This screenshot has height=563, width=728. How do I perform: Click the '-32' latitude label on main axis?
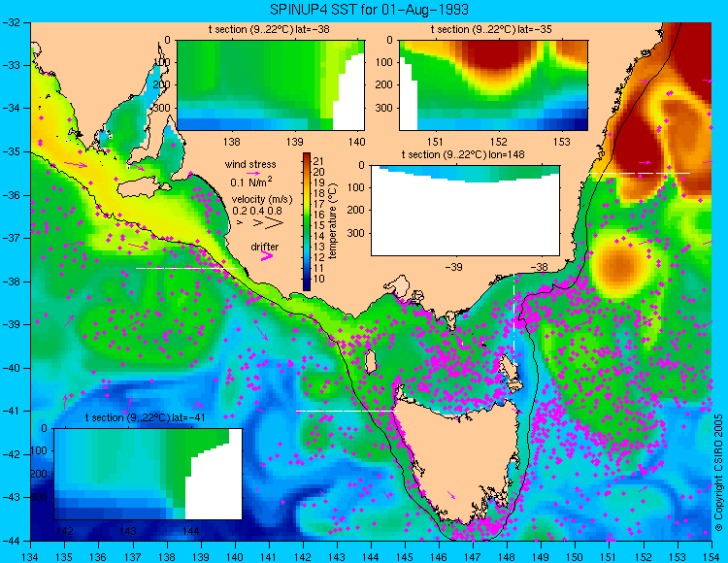pyautogui.click(x=10, y=21)
